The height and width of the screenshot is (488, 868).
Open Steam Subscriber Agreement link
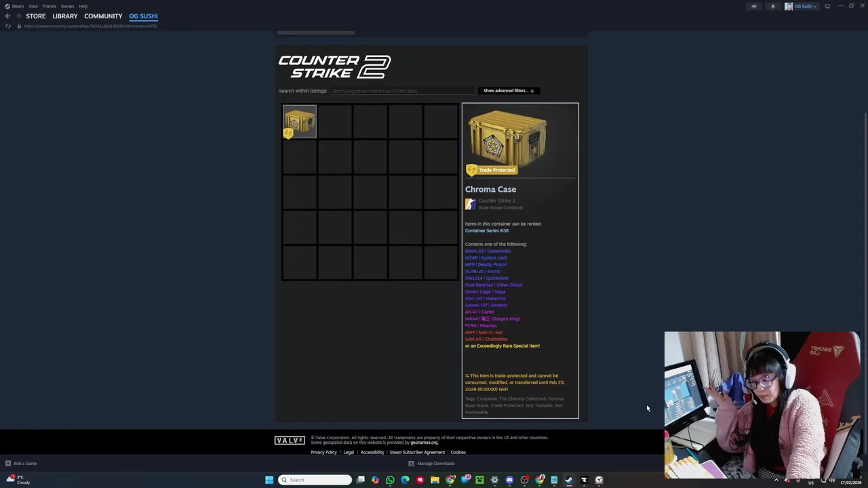(417, 452)
